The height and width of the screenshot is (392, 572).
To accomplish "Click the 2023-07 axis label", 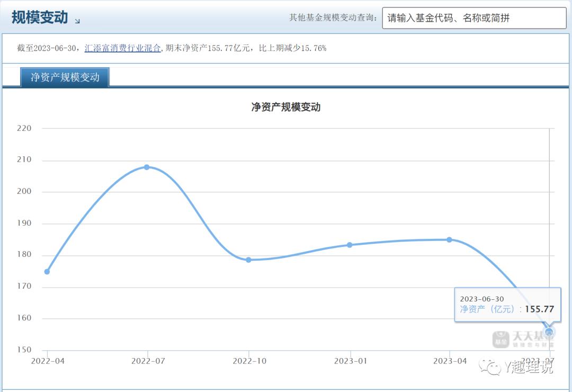I will coord(538,360).
